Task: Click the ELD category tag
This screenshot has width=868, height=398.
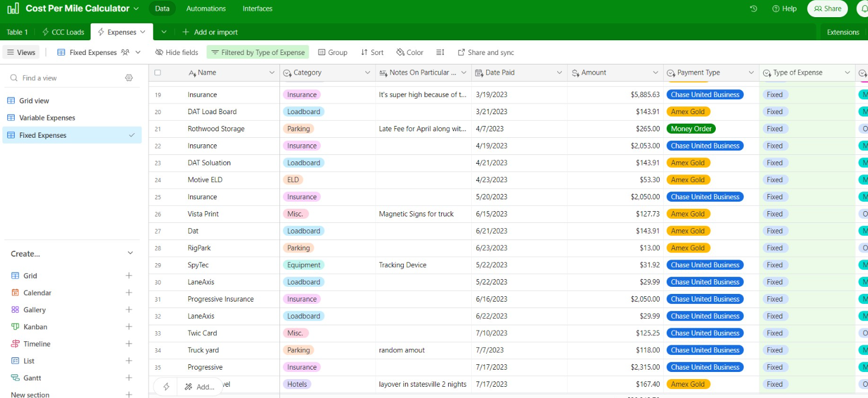Action: [x=293, y=180]
